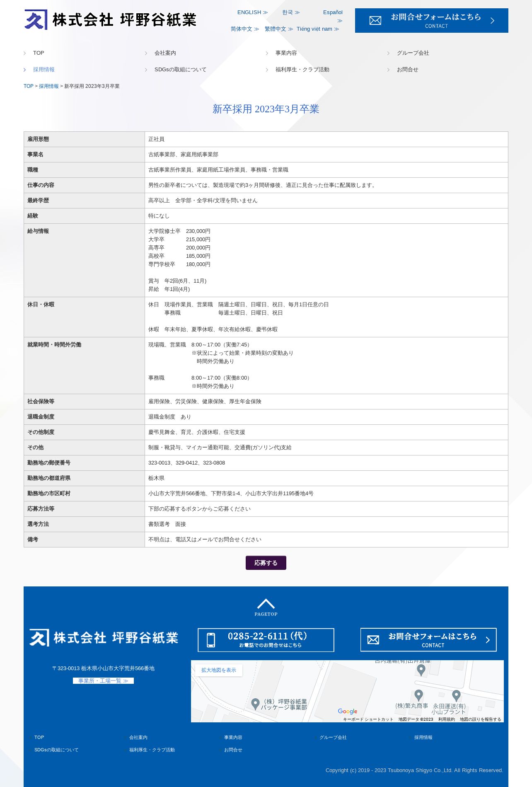The image size is (532, 787).
Task: Click the 新卒採用 2023年3月卒業 page heading
Action: coord(266,109)
